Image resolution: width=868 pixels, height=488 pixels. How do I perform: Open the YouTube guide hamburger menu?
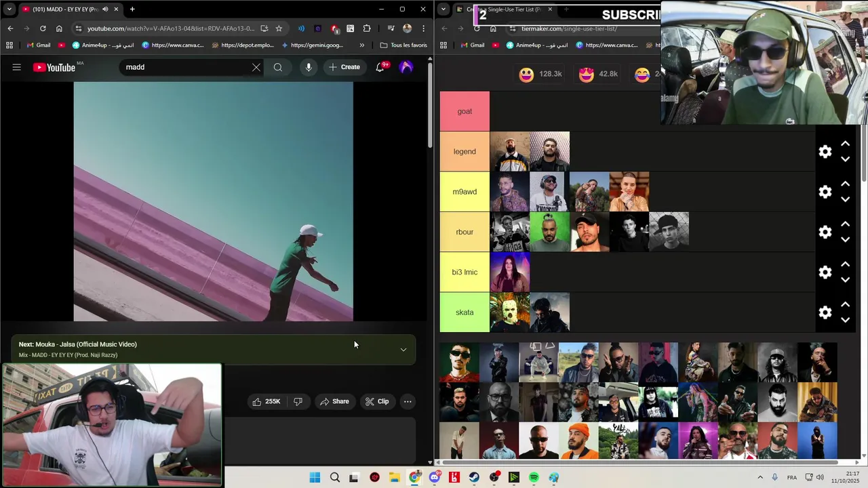17,67
